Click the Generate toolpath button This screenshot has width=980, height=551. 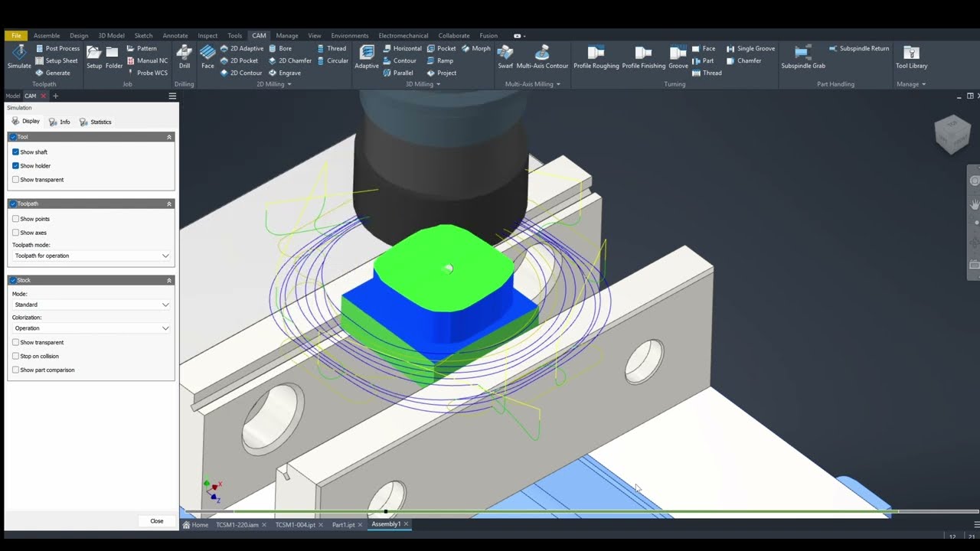[x=53, y=73]
